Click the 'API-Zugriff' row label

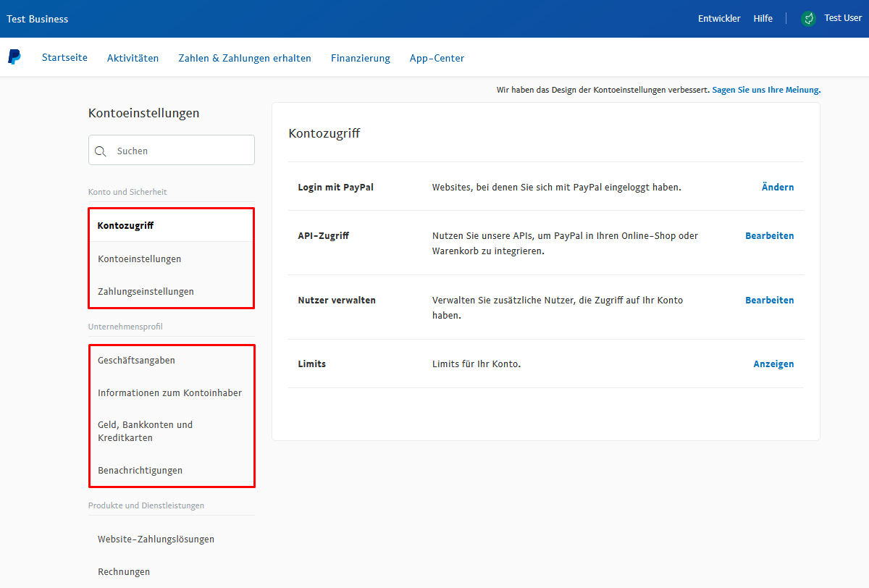(x=323, y=236)
